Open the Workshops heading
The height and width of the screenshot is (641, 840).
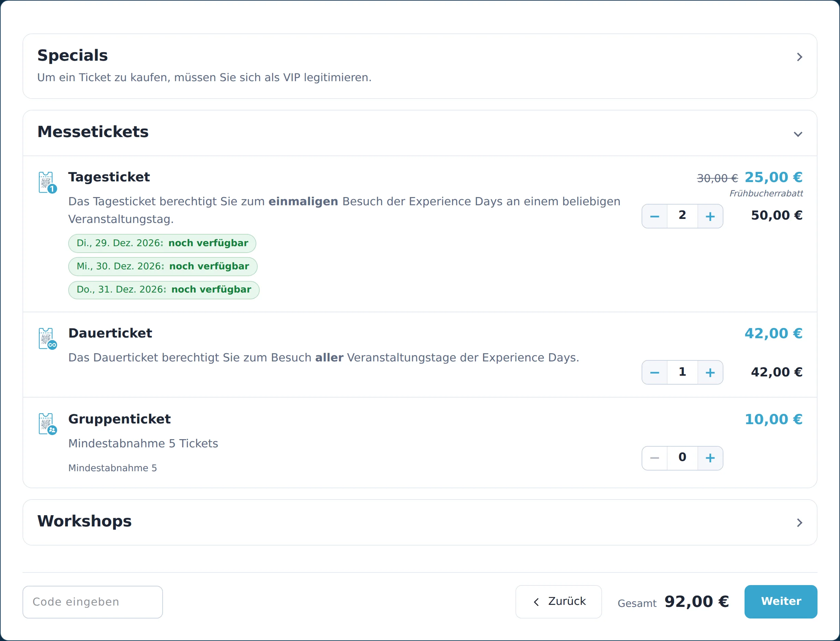pyautogui.click(x=84, y=521)
